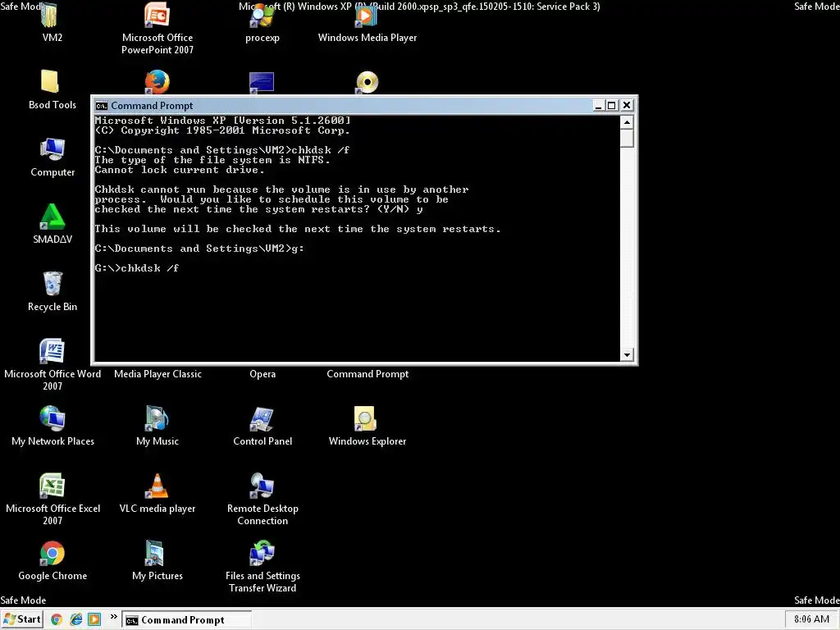Click the 'G:\>chkdsk /f' command line
This screenshot has width=840, height=630.
click(x=137, y=268)
